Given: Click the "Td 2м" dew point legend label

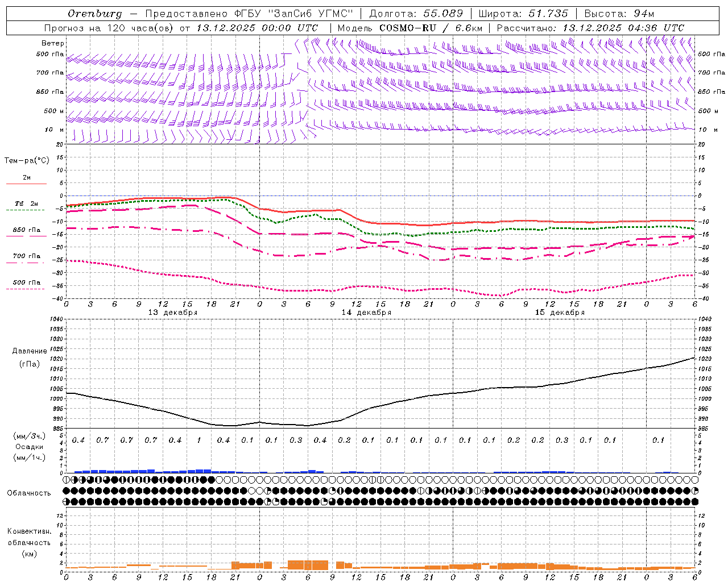Looking at the screenshot, I should pos(27,203).
